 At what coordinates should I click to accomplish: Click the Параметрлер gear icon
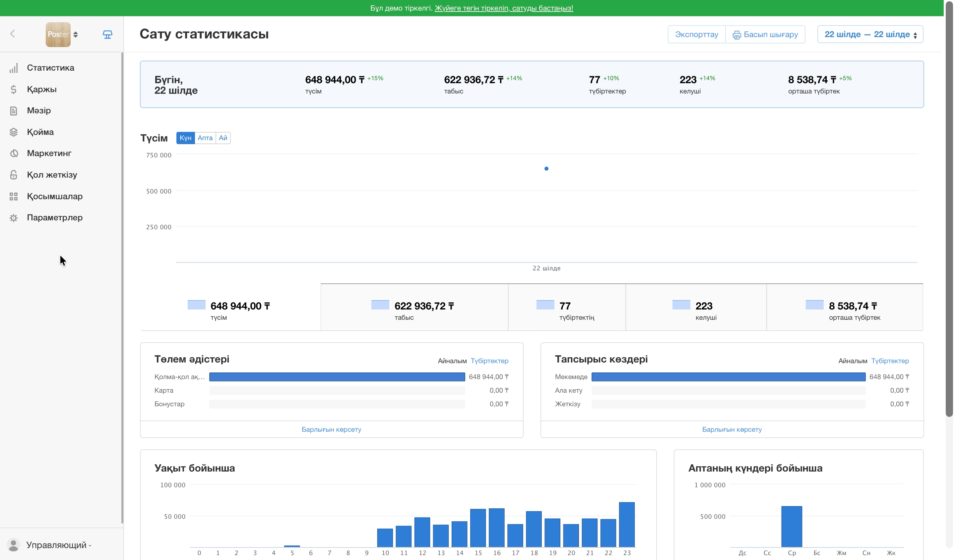click(14, 218)
